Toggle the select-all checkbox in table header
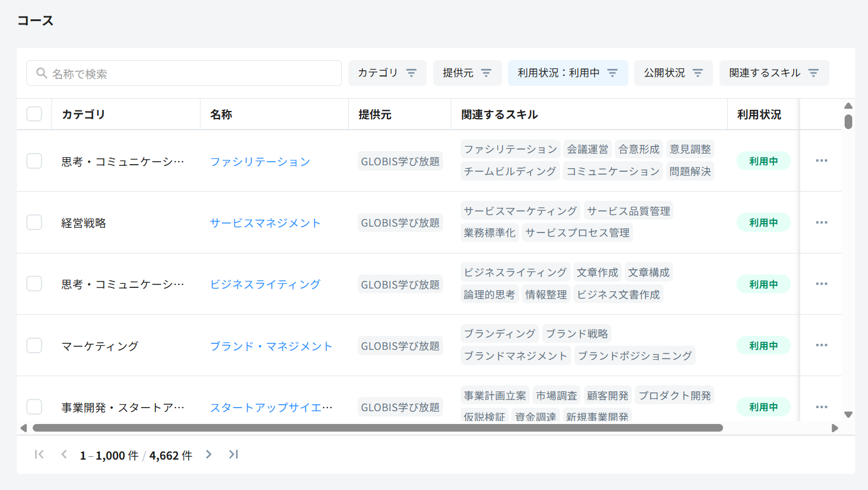Screen dimensions: 868x490 34,114
